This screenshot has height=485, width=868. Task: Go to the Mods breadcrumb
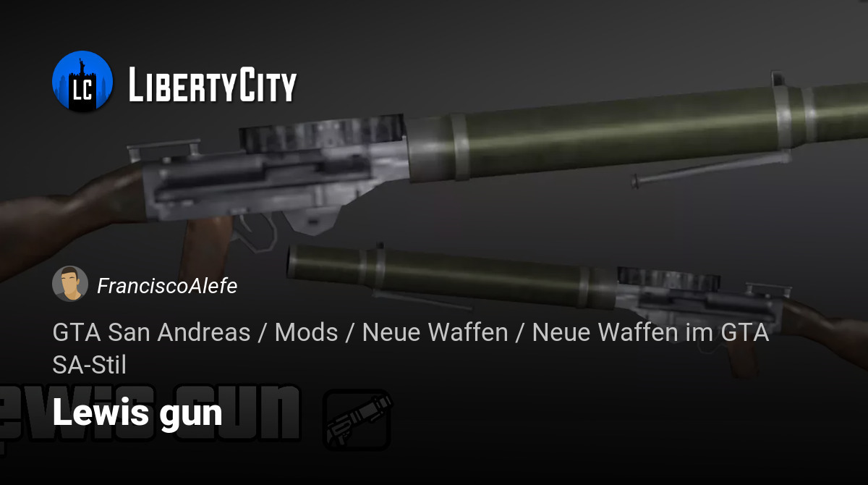(x=307, y=332)
